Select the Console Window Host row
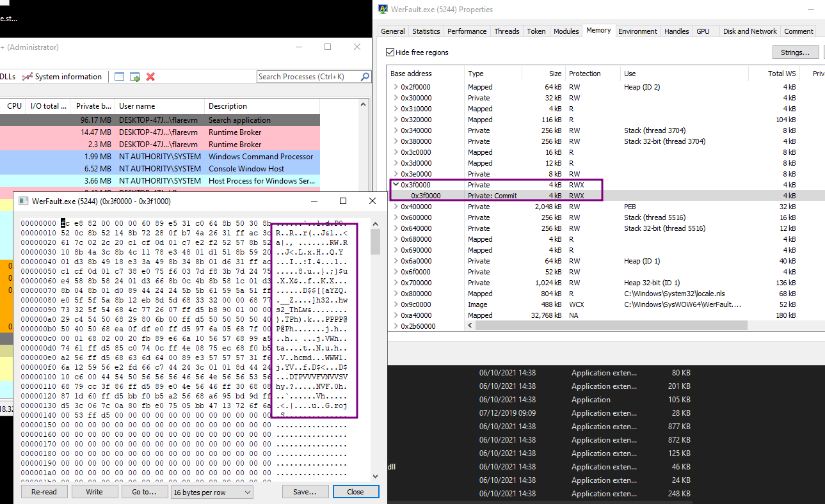This screenshot has height=504, width=825. tap(160, 169)
